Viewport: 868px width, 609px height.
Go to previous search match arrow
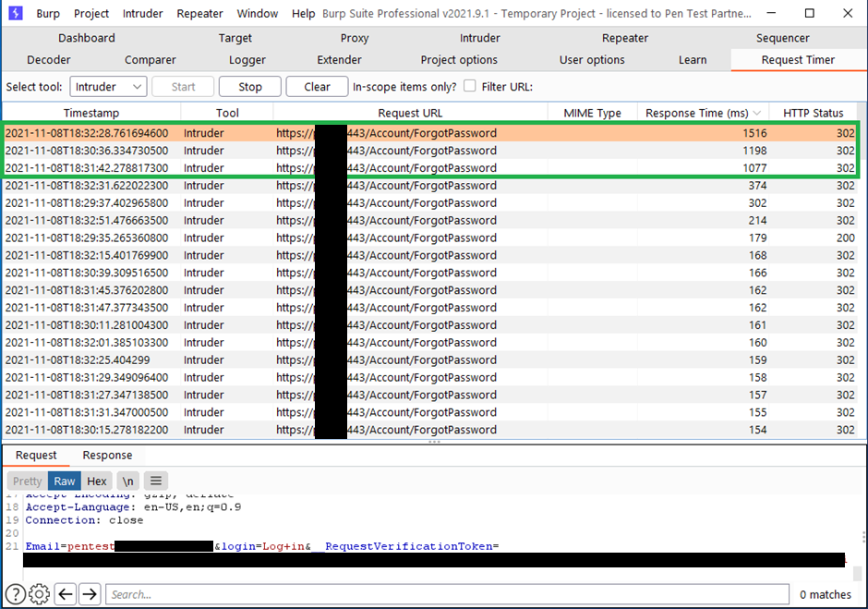point(66,594)
